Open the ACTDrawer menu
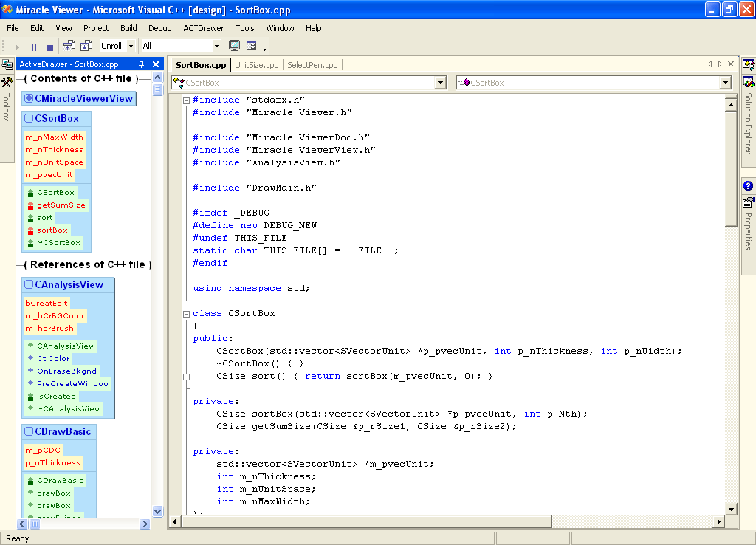Image resolution: width=756 pixels, height=545 pixels. coord(204,28)
